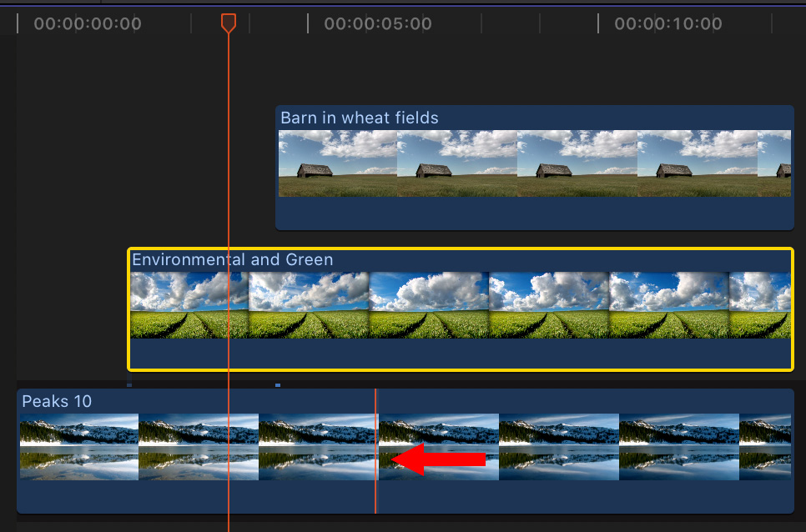Click yellow left edge of Environmental and Green clip
Image resolution: width=806 pixels, height=532 pixels.
click(x=128, y=309)
